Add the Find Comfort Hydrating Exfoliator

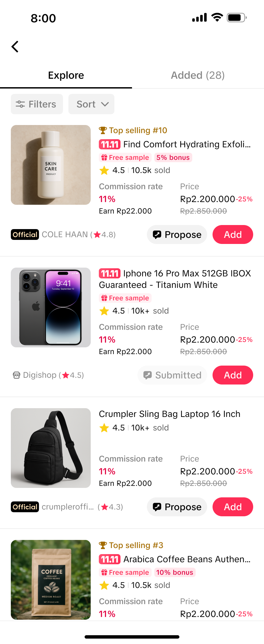point(233,234)
